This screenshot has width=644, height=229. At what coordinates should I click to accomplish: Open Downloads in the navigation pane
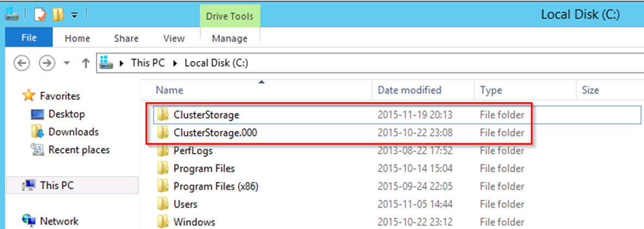(x=73, y=131)
